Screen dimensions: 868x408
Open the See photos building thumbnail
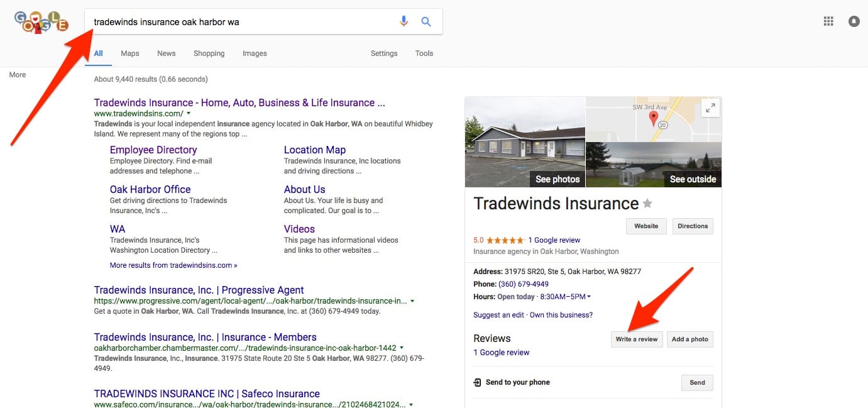click(x=525, y=142)
